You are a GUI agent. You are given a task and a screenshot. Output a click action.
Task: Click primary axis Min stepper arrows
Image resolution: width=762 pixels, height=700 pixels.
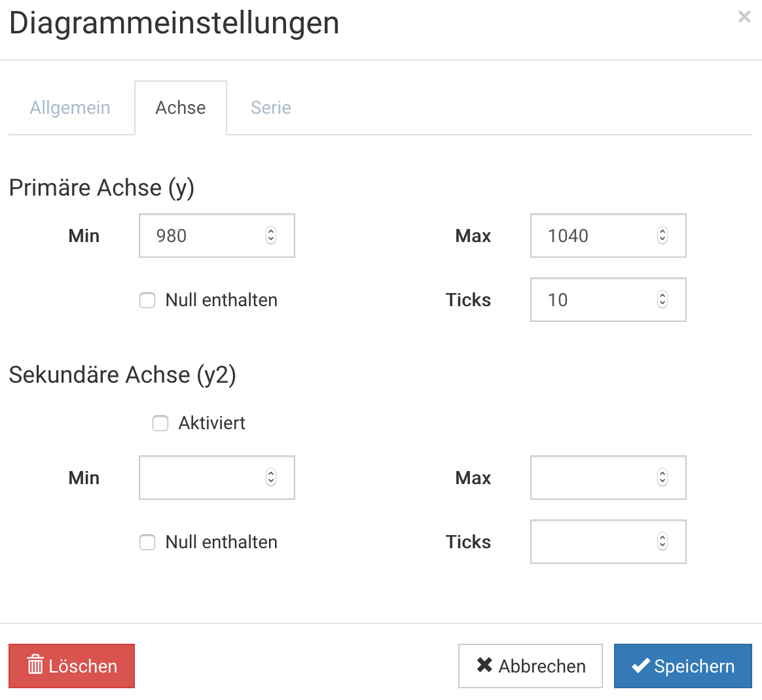(271, 236)
